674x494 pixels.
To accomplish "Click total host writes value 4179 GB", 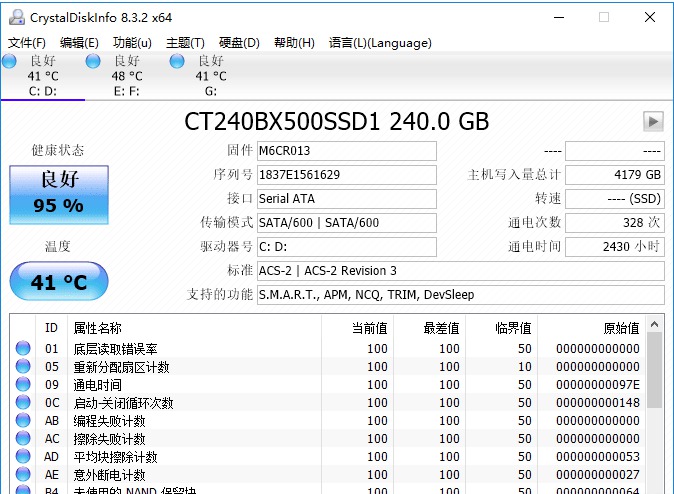I will tap(615, 175).
